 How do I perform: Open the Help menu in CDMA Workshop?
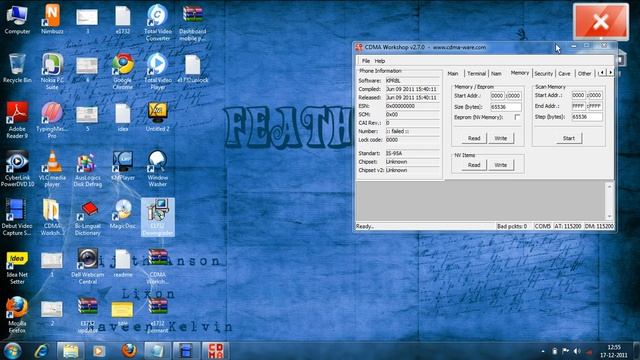380,61
